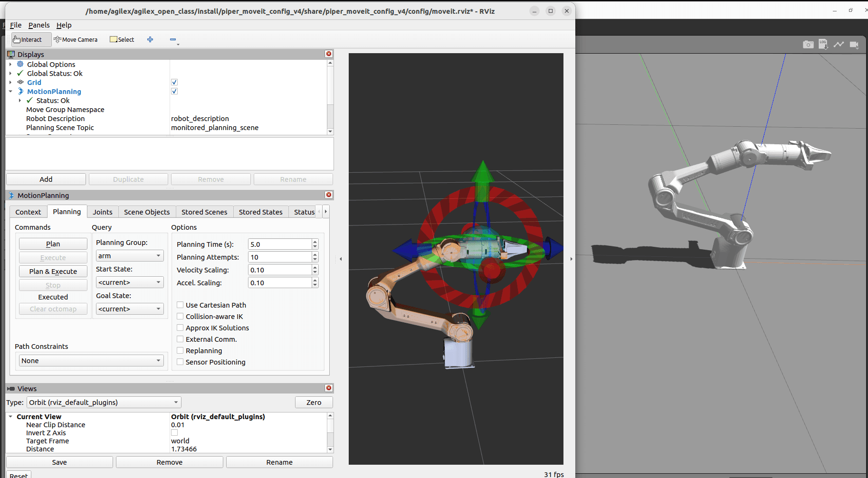Open the Stored Scenes tab
This screenshot has height=478, width=868.
204,212
